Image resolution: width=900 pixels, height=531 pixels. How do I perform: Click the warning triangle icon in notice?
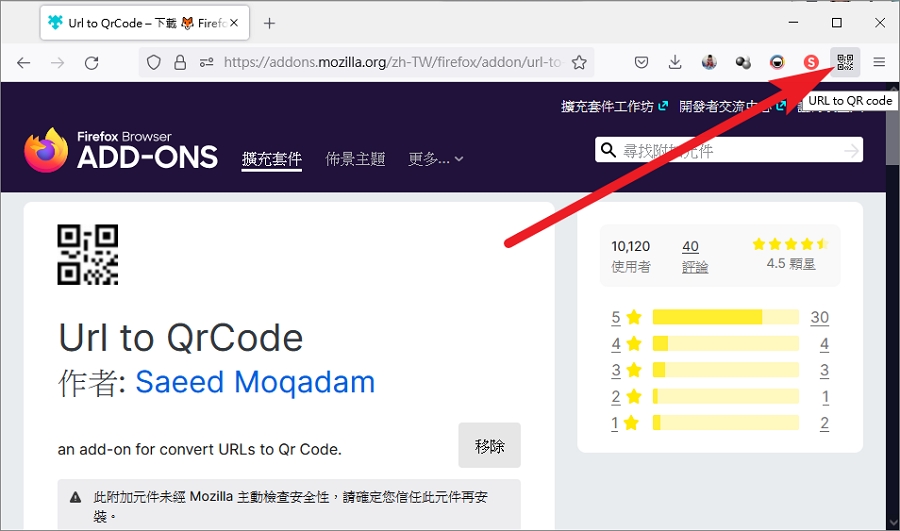pos(75,497)
